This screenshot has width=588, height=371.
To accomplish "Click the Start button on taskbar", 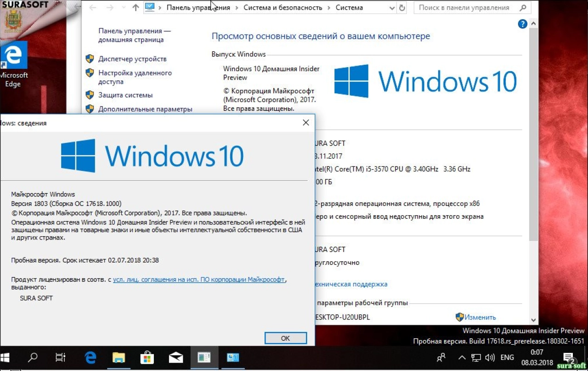I will [5, 358].
